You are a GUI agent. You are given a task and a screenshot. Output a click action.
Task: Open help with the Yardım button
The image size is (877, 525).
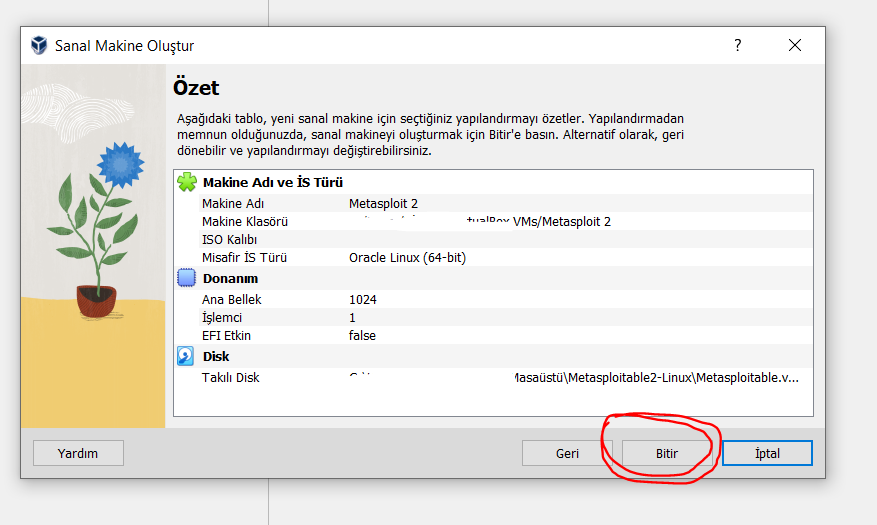pos(78,453)
